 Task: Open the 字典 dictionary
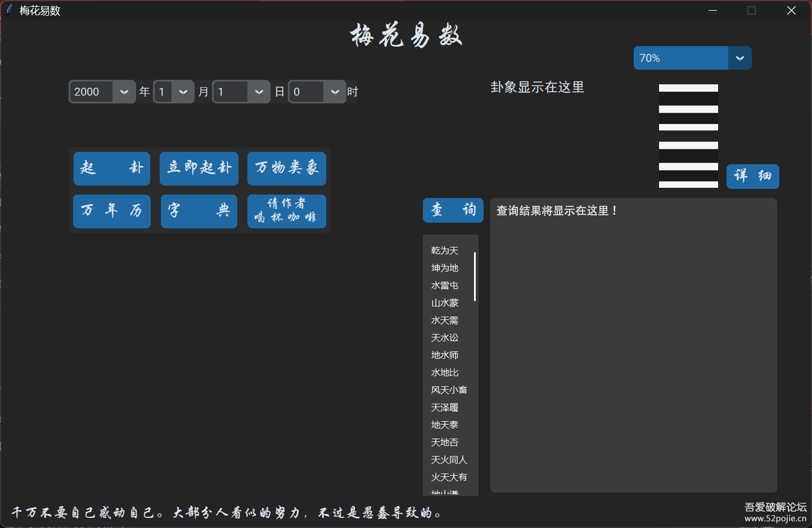(x=199, y=211)
